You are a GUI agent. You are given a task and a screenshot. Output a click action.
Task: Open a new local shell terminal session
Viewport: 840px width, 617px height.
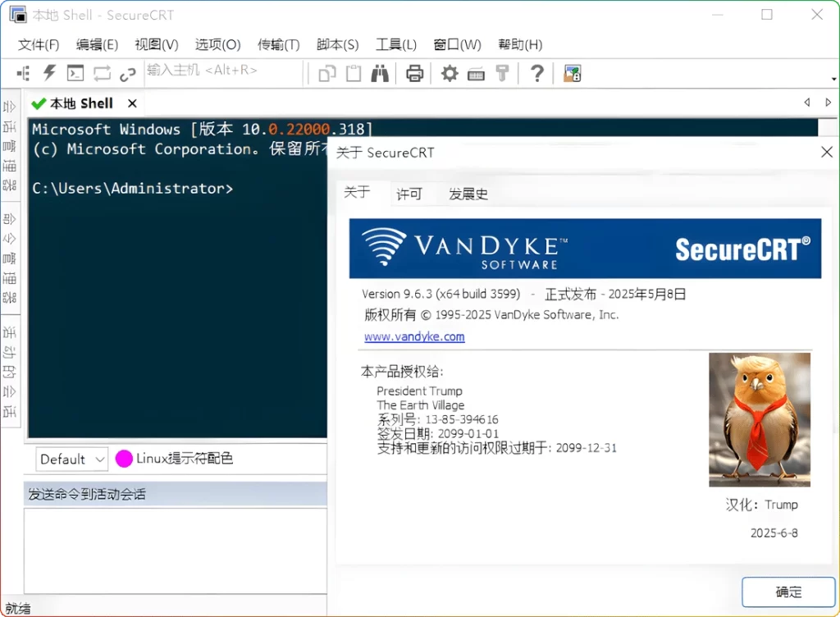tap(75, 73)
